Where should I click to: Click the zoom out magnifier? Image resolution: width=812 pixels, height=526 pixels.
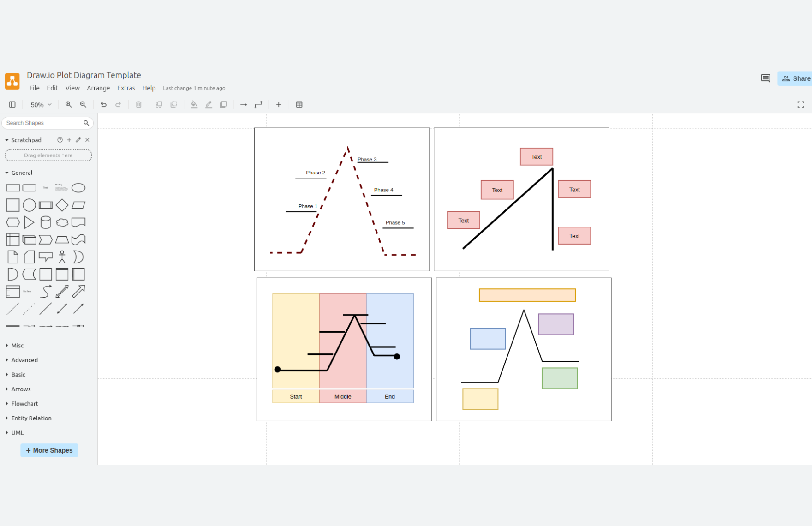click(x=83, y=105)
